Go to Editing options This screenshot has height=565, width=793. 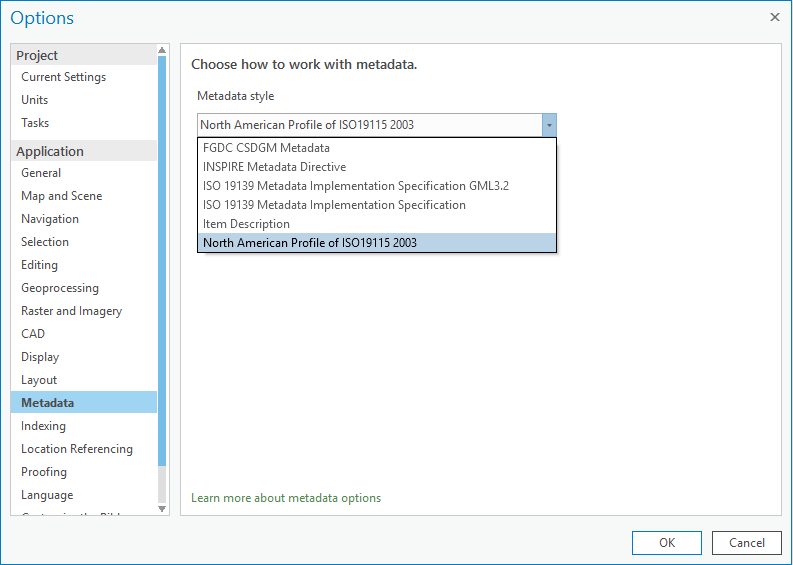(84, 265)
